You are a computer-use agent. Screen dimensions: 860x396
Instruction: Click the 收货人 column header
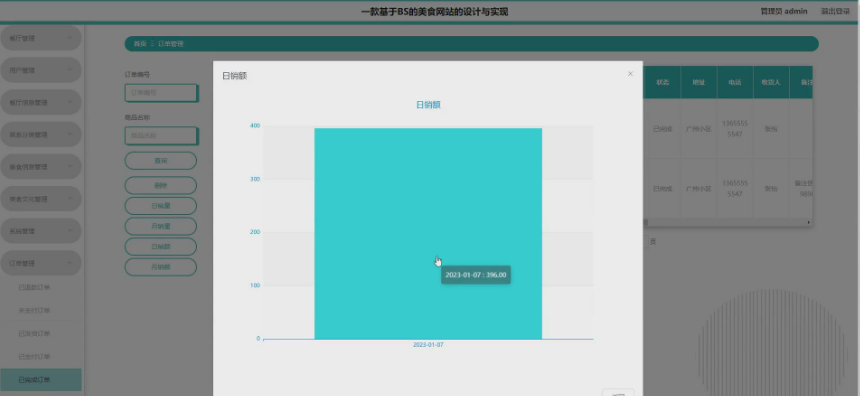771,82
